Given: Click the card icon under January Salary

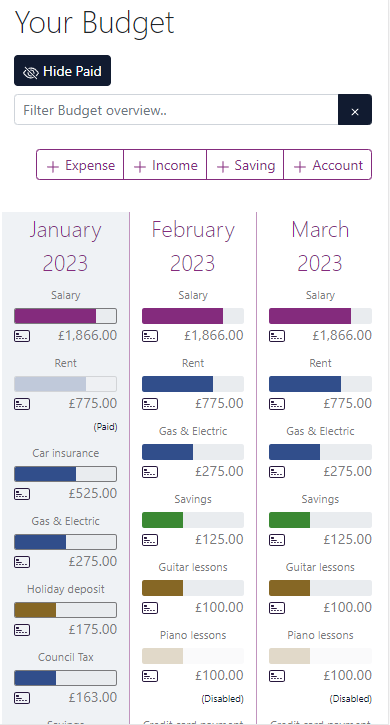Looking at the screenshot, I should [22, 336].
